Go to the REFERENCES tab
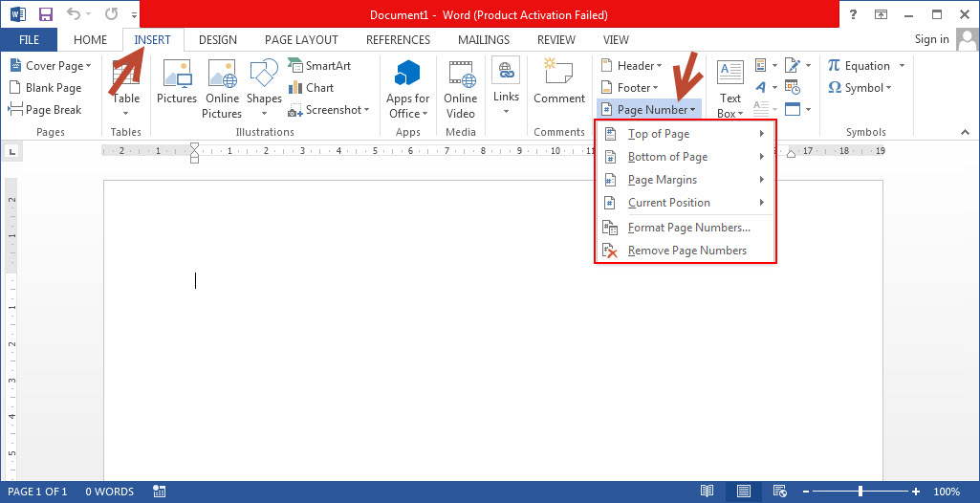Image resolution: width=980 pixels, height=503 pixels. click(398, 39)
